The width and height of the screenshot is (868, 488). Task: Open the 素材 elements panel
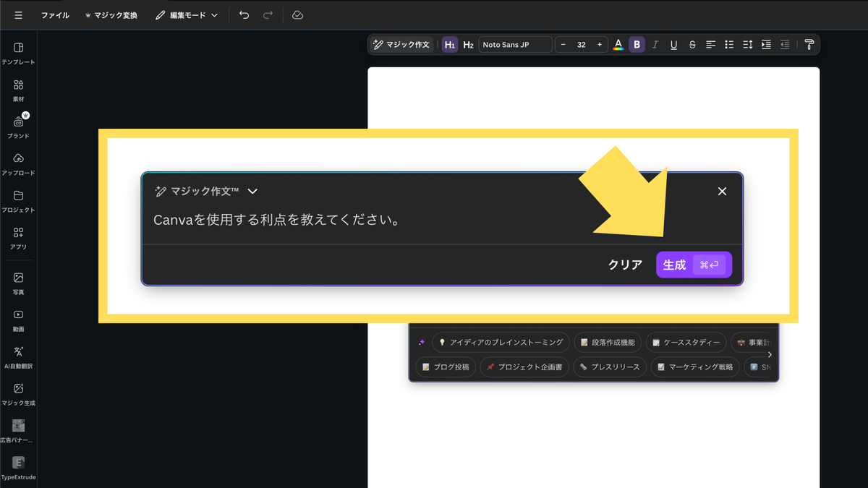point(18,90)
